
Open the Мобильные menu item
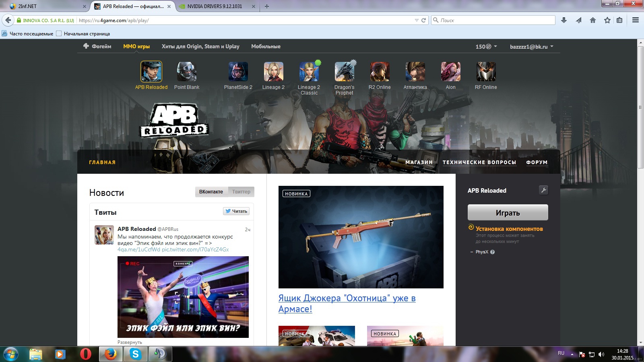[x=266, y=47]
